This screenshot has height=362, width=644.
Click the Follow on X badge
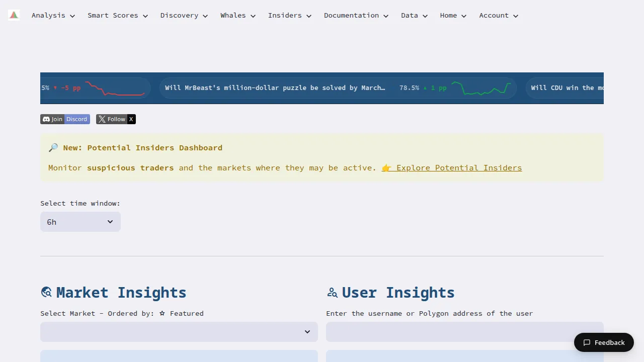(116, 119)
